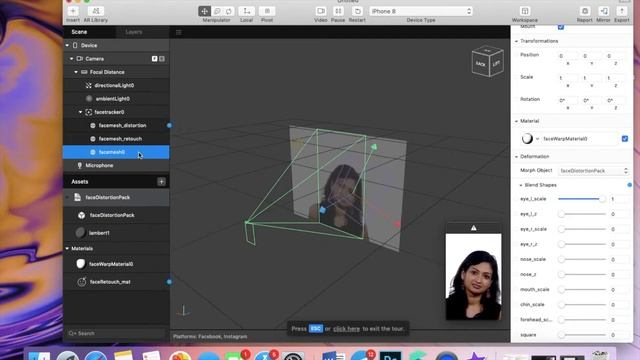This screenshot has height=360, width=640.
Task: Switch to the Scene tab
Action: [x=79, y=32]
